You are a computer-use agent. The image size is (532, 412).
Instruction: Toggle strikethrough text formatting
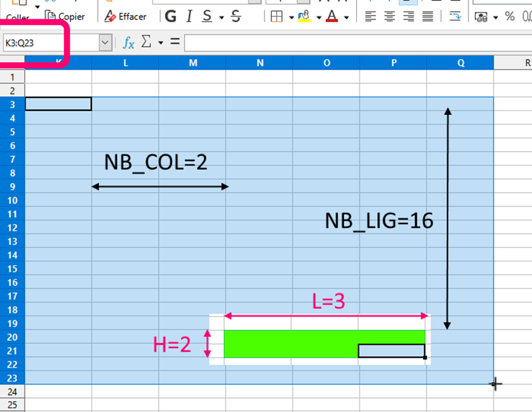tap(235, 16)
